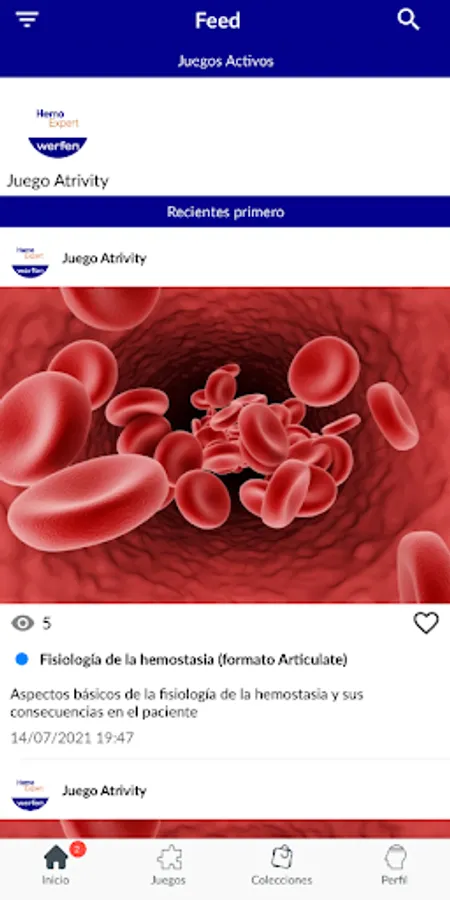Image resolution: width=450 pixels, height=900 pixels.
Task: Open Juego Atrivity active game title
Action: click(57, 181)
